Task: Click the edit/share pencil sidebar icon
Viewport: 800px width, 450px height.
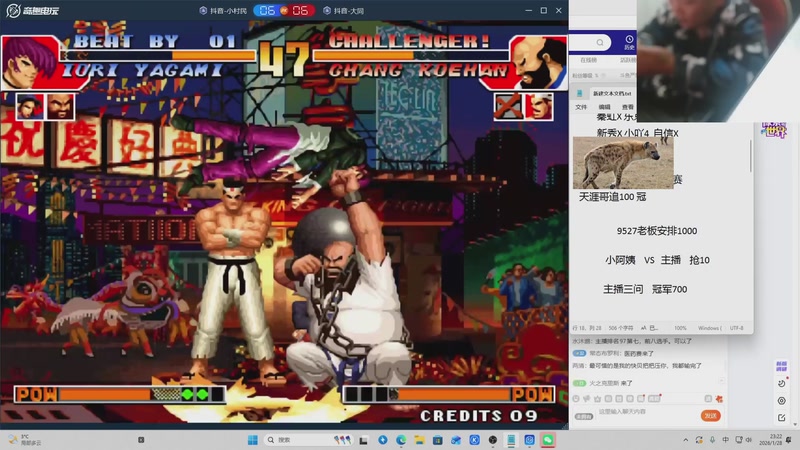Action: 782,417
